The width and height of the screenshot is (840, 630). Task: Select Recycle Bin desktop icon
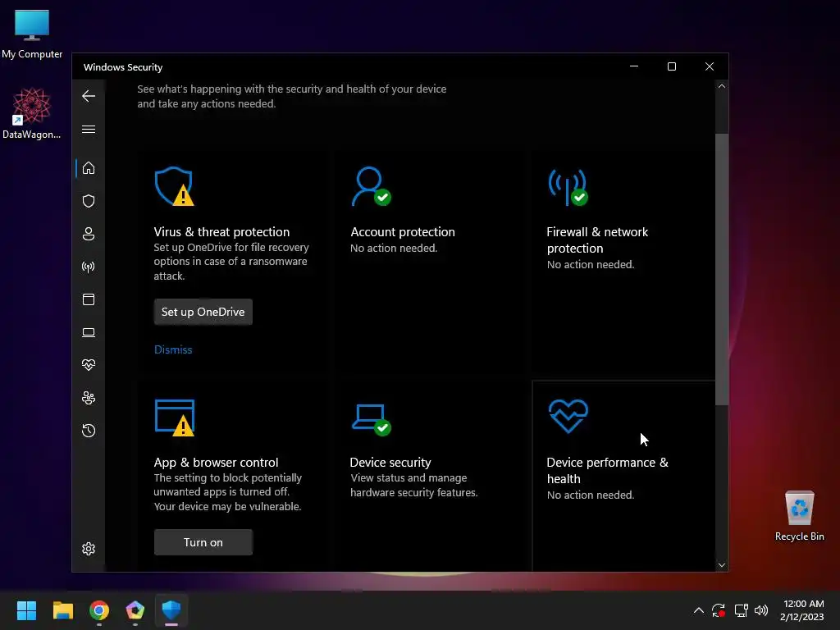click(799, 516)
